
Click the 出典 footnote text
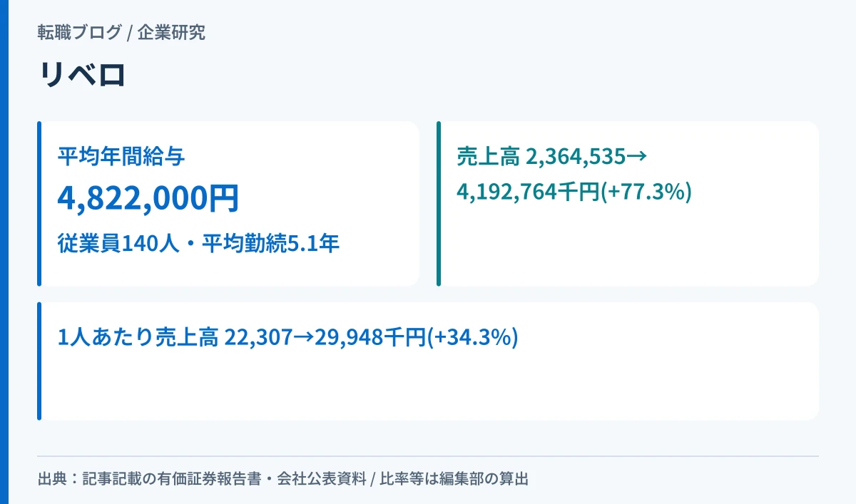[x=283, y=479]
